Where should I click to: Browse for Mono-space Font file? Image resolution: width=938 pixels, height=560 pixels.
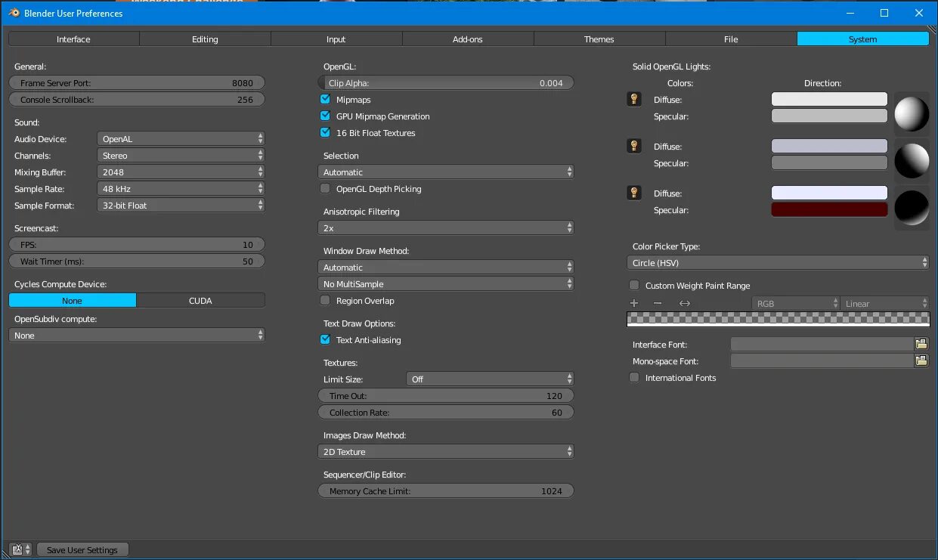coord(921,360)
